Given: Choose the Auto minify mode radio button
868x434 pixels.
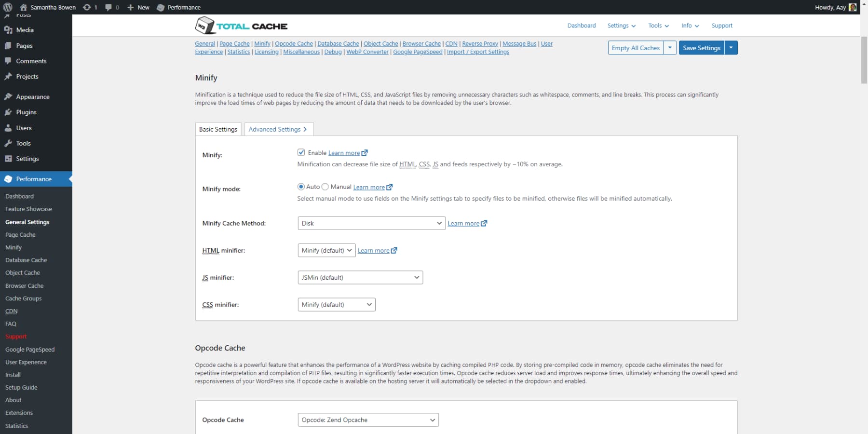Looking at the screenshot, I should (301, 187).
